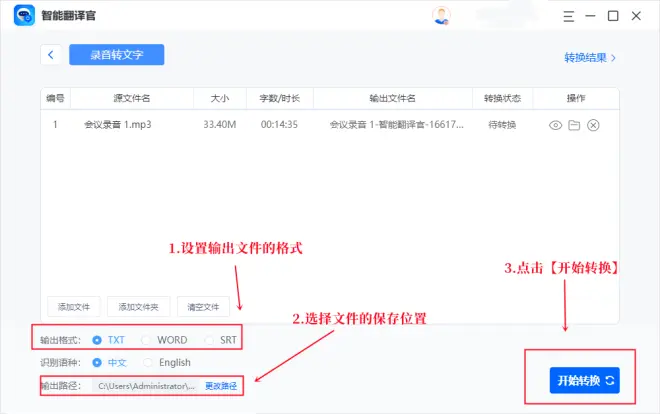Click the 转换状态 column header
The width and height of the screenshot is (660, 414).
coord(502,98)
